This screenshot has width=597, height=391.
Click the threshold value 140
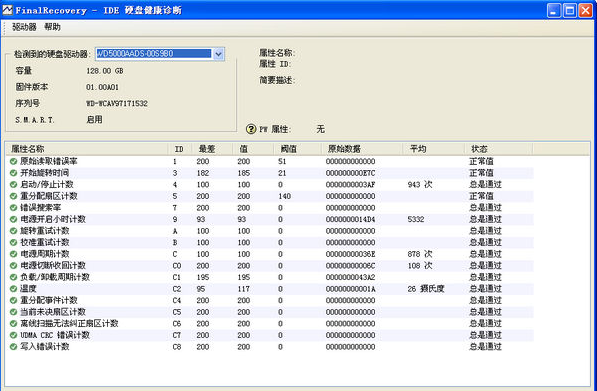pyautogui.click(x=284, y=196)
